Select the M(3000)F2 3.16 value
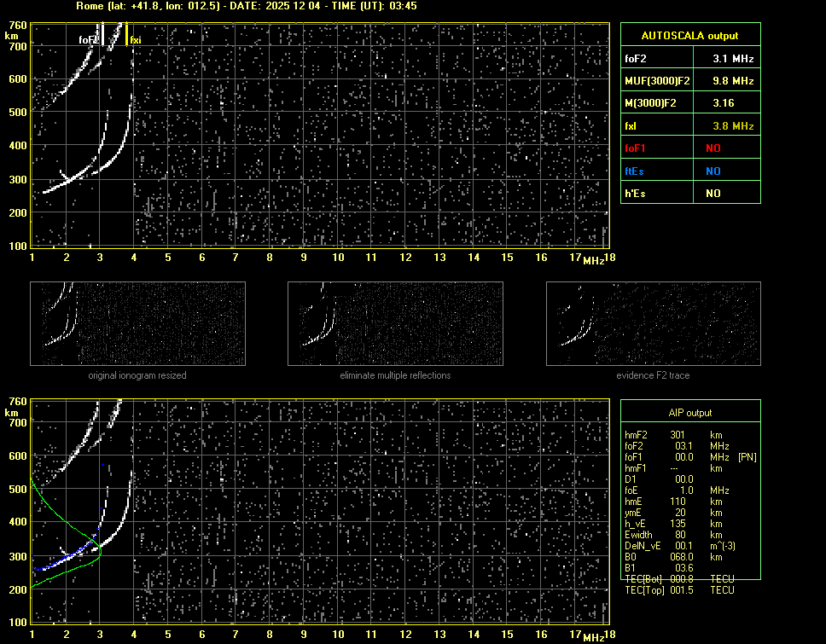826x644 pixels. 724,103
